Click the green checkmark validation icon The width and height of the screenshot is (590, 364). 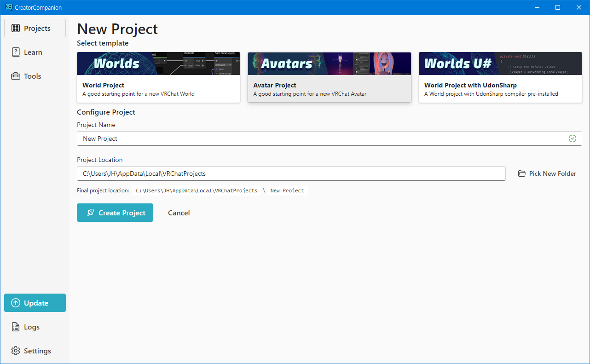(572, 139)
